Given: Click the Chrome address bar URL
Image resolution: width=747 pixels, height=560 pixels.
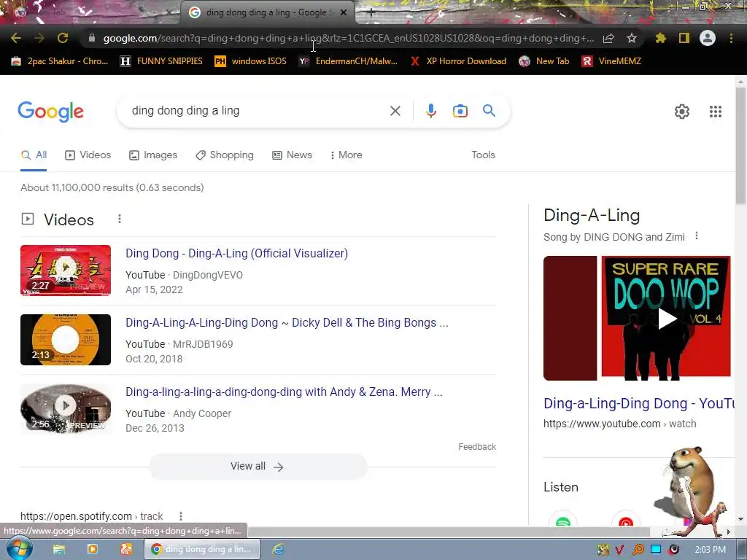Looking at the screenshot, I should [348, 38].
